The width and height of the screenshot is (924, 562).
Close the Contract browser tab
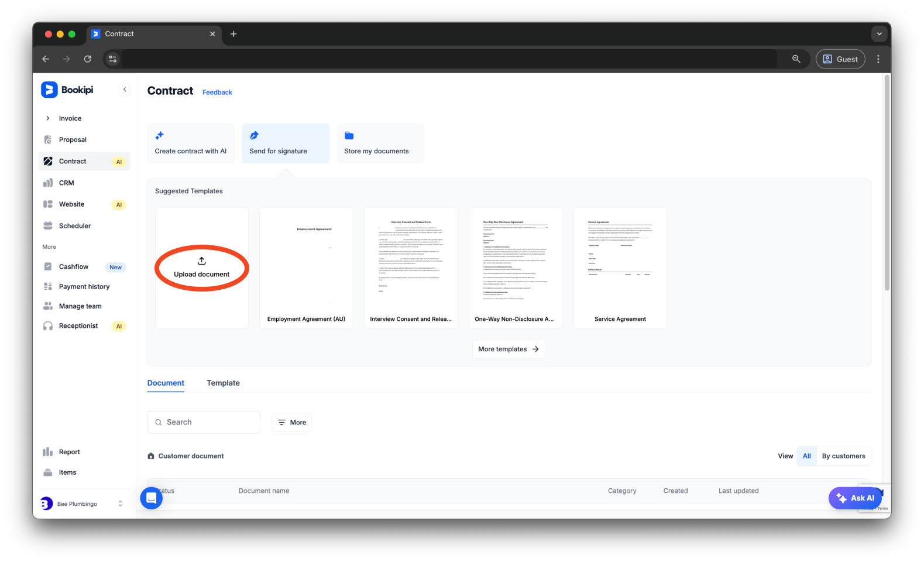[x=212, y=34]
